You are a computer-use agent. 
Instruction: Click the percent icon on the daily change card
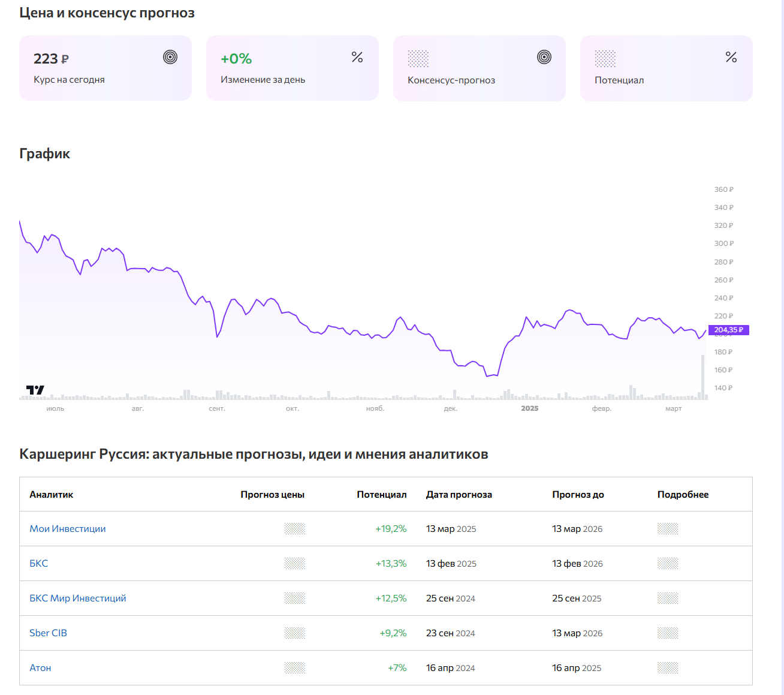pos(357,57)
